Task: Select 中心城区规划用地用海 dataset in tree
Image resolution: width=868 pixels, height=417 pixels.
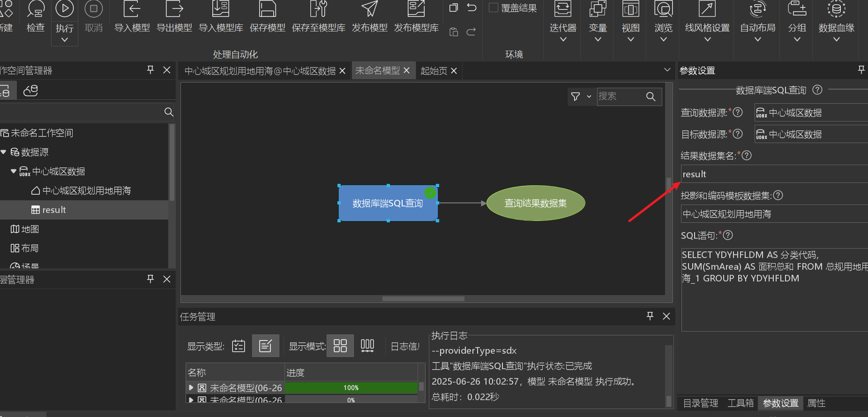Action: point(87,190)
